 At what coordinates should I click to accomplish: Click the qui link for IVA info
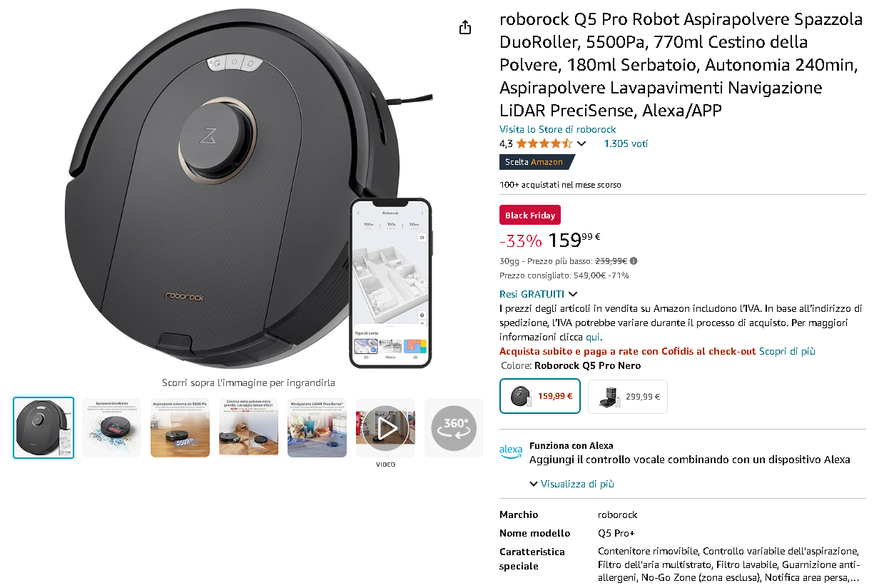tap(592, 337)
